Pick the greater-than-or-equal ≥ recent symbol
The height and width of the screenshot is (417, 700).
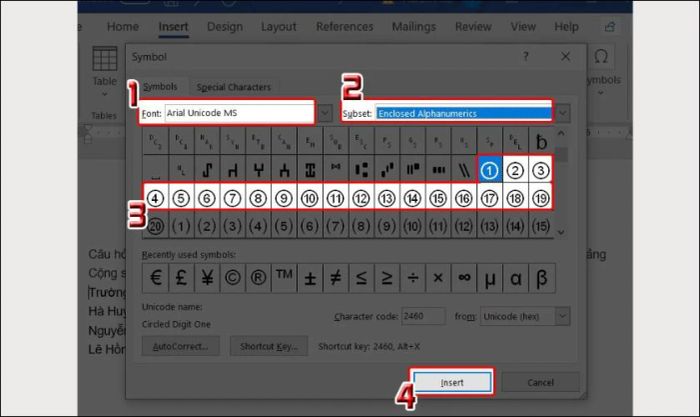point(387,278)
